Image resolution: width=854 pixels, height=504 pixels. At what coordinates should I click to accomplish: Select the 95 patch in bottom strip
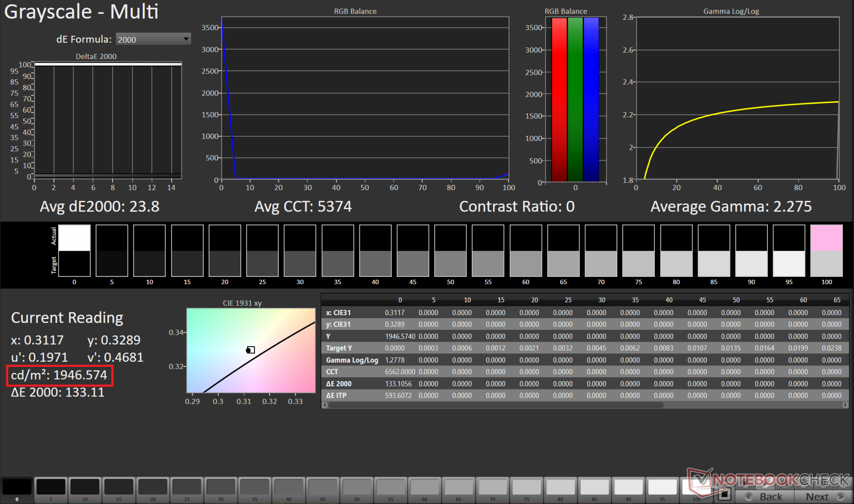pos(662,488)
